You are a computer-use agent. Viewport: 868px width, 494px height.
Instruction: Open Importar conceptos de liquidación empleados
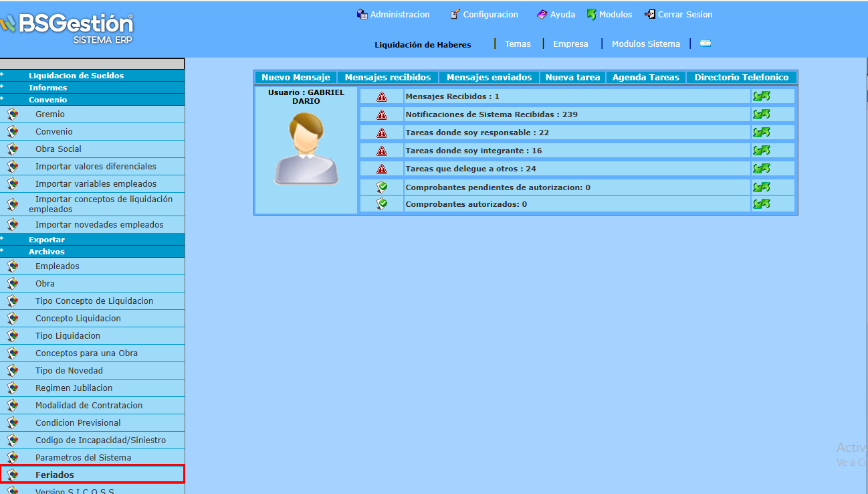point(100,204)
